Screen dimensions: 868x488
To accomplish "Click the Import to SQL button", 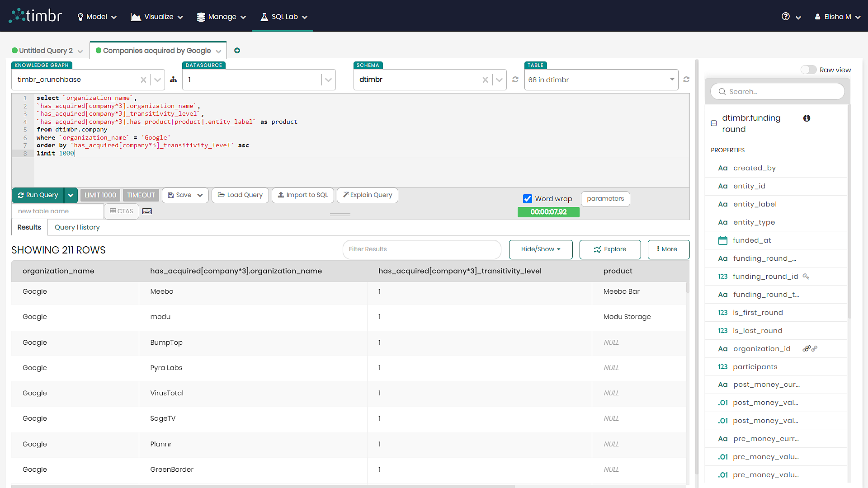I will point(302,195).
